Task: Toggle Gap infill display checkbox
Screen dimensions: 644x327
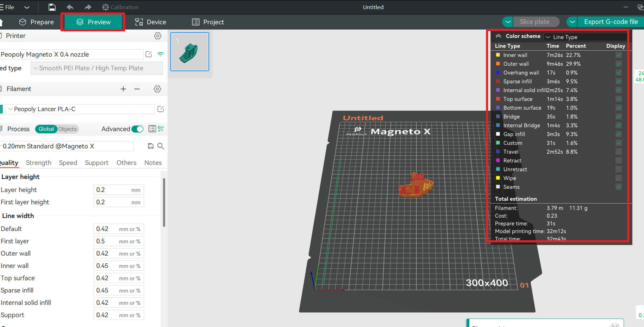Action: point(619,134)
